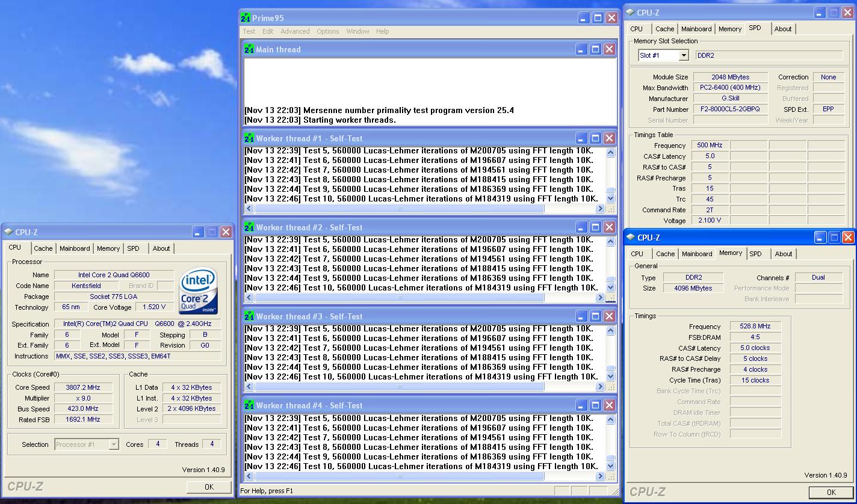857x504 pixels.
Task: Minimize the Prime95 main window
Action: [x=584, y=18]
